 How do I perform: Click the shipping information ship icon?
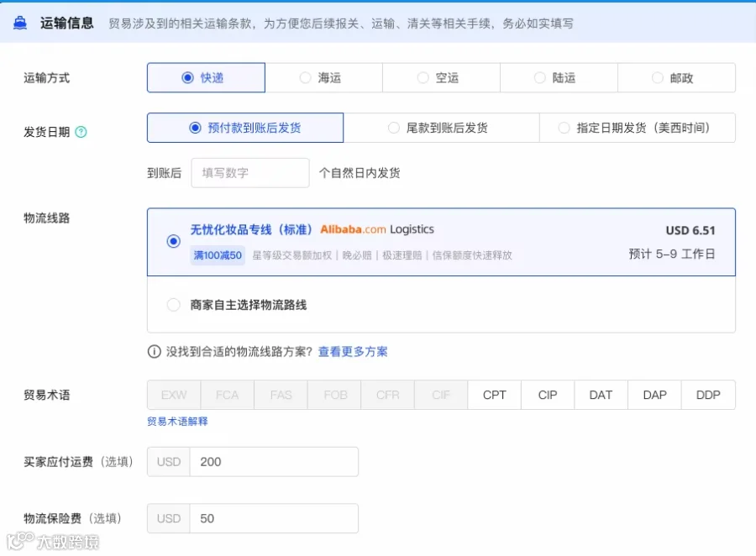pyautogui.click(x=20, y=23)
